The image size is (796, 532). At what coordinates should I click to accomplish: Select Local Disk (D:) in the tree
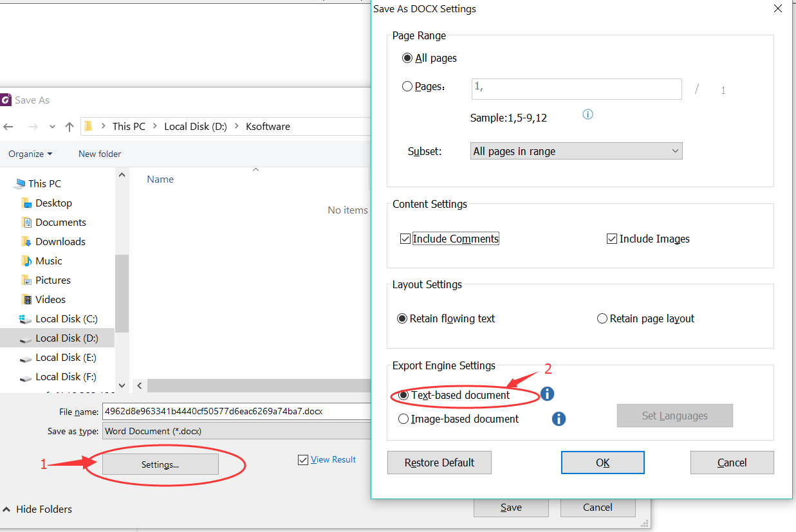pos(66,338)
